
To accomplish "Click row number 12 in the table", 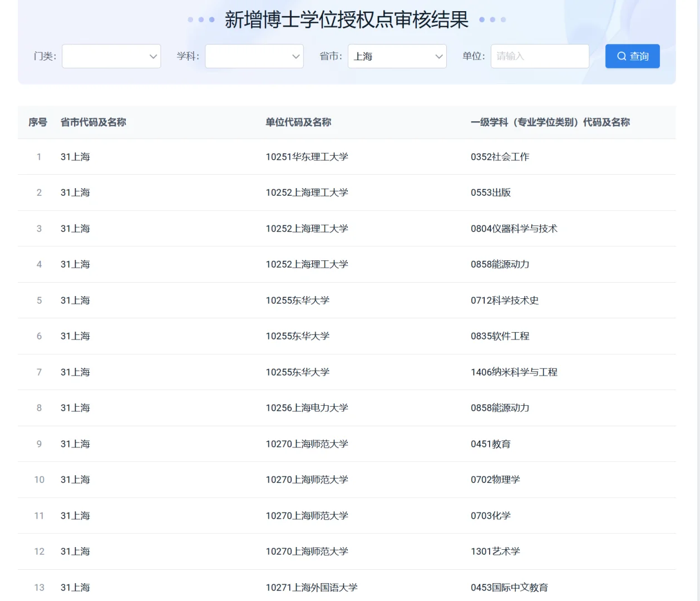I will pyautogui.click(x=39, y=551).
